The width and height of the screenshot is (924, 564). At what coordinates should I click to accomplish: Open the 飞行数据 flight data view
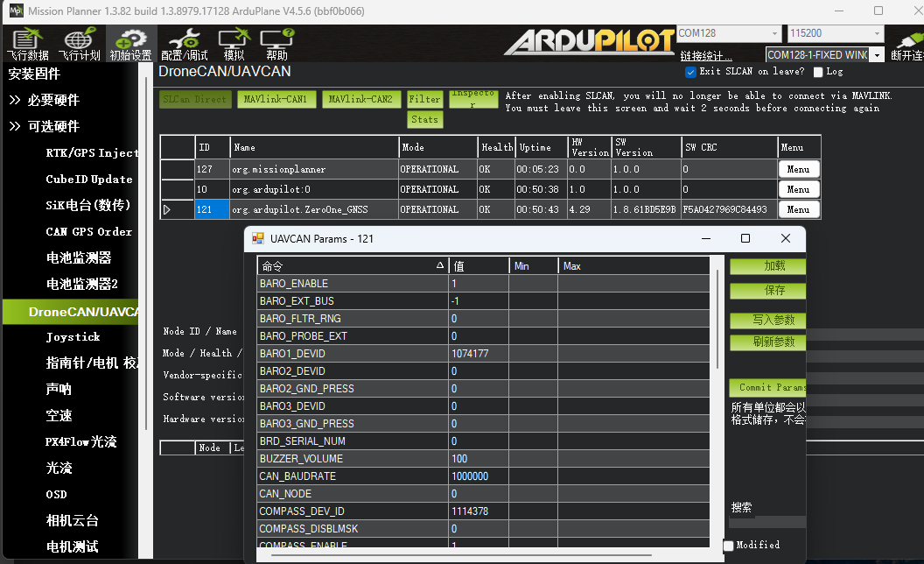pos(28,45)
